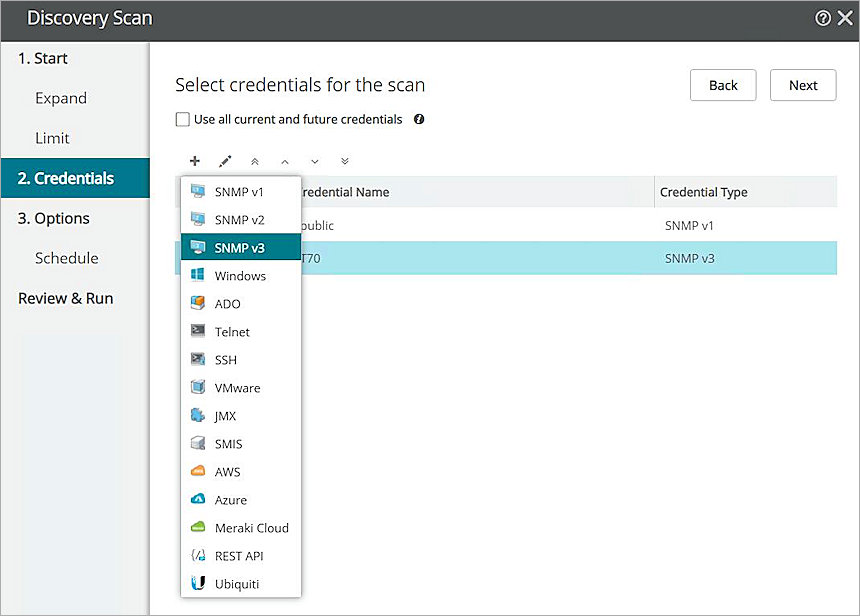Enable Use all current and future credentials

[x=183, y=120]
